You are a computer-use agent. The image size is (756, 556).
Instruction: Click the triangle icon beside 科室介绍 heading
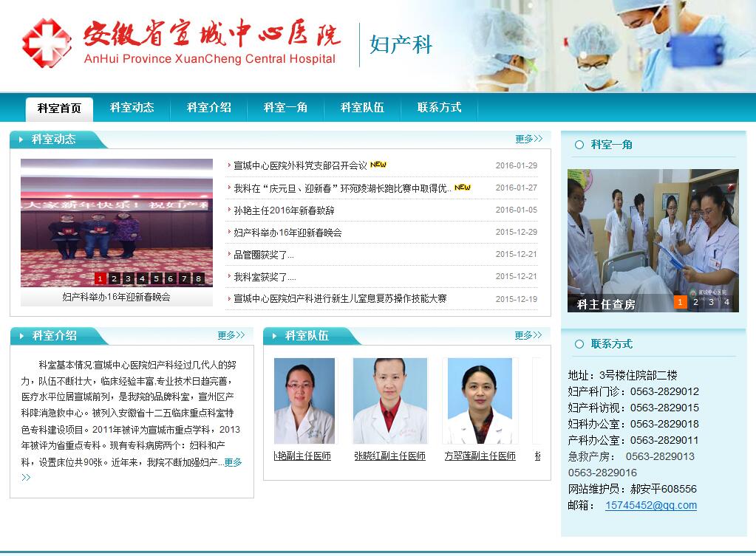point(21,336)
